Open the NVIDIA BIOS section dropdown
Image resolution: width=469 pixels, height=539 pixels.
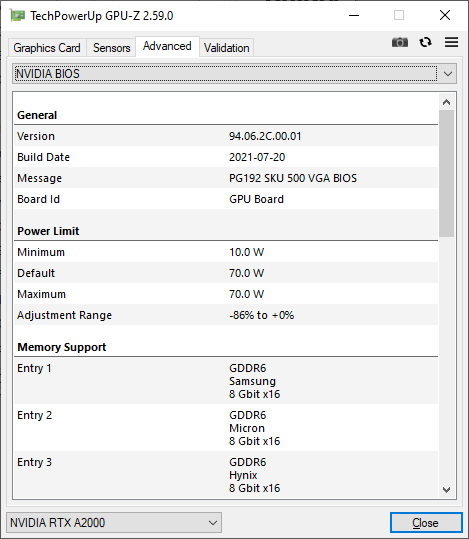coord(234,74)
